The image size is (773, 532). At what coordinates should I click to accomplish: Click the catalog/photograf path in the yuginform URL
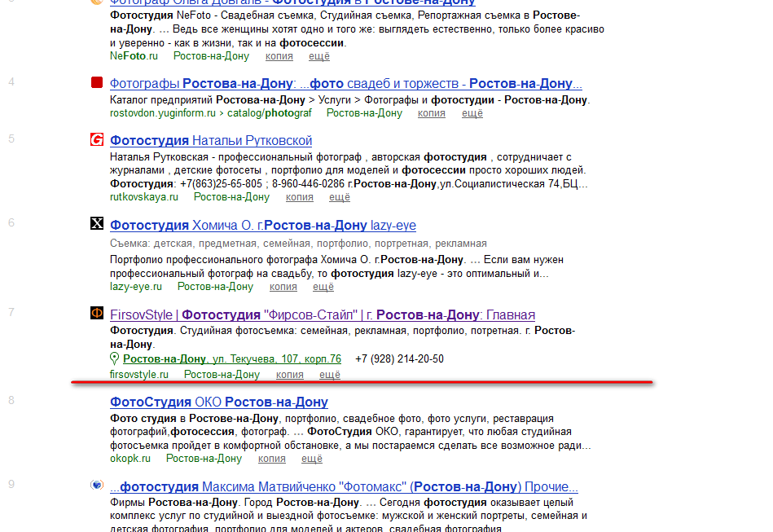pyautogui.click(x=269, y=113)
